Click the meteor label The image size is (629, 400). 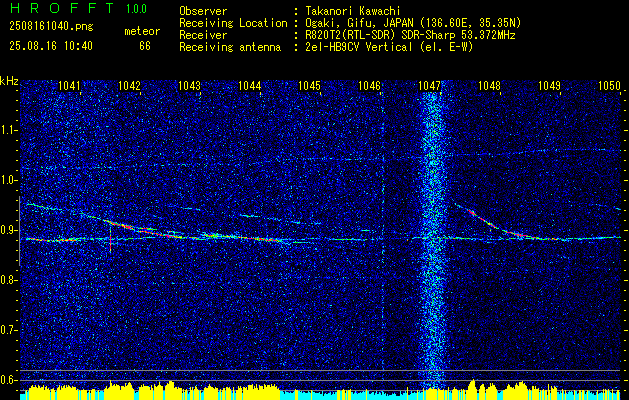pyautogui.click(x=142, y=31)
